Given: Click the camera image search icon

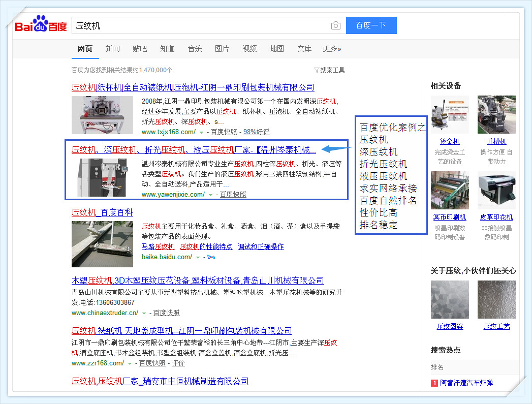Looking at the screenshot, I should click(335, 26).
